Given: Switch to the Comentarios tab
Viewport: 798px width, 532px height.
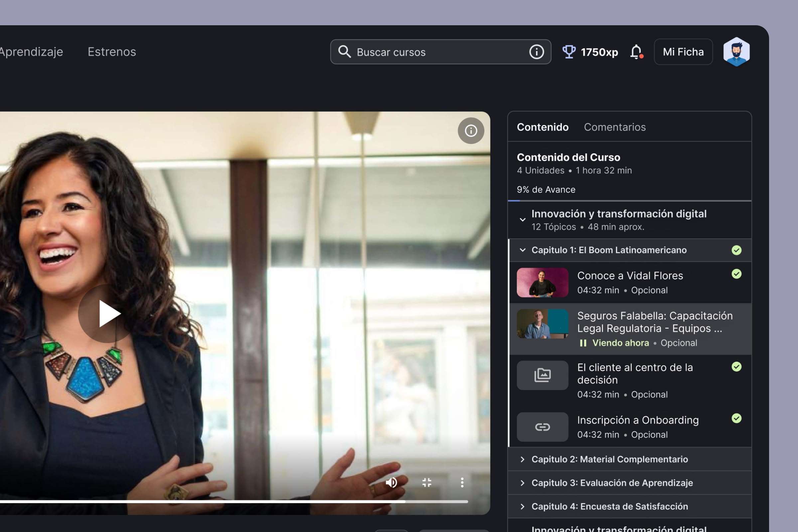Looking at the screenshot, I should click(x=614, y=127).
